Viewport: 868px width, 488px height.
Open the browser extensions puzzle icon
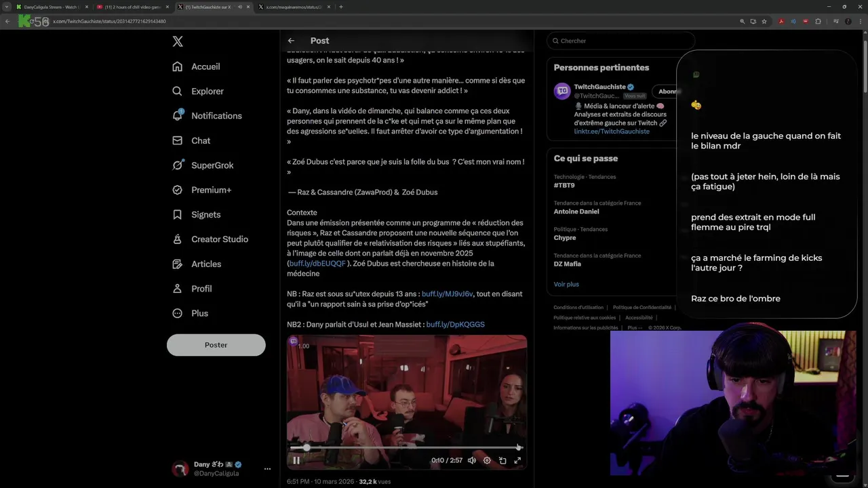[x=818, y=21]
